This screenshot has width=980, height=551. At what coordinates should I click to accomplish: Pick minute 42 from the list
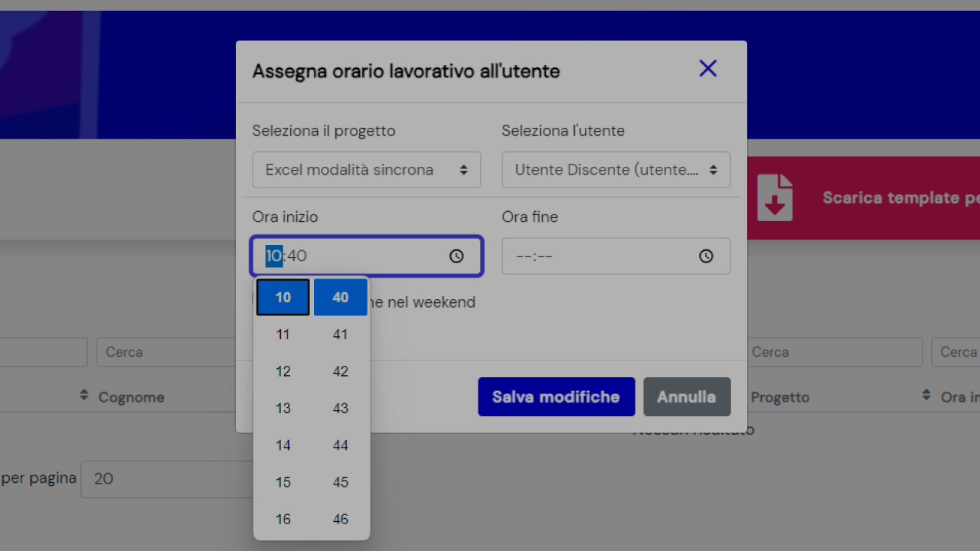point(341,371)
